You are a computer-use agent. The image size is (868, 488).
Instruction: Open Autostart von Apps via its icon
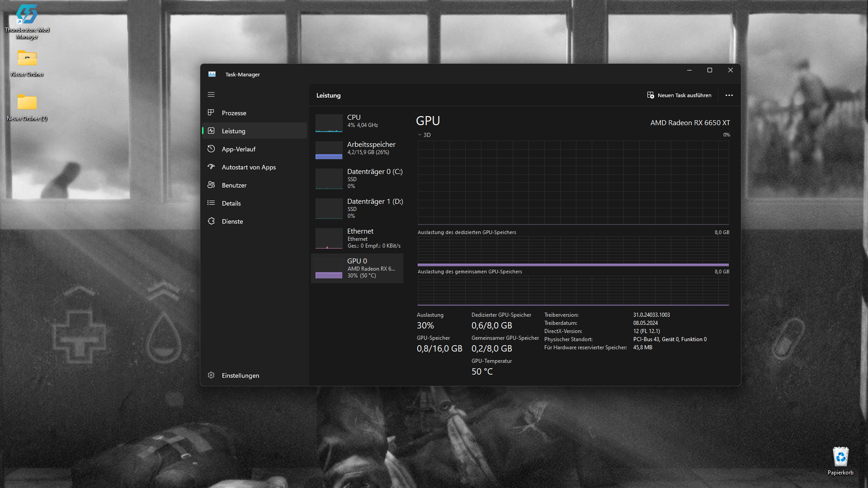[211, 167]
